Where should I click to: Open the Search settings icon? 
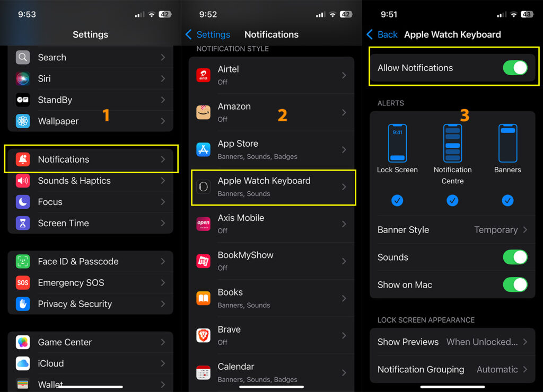coord(23,57)
